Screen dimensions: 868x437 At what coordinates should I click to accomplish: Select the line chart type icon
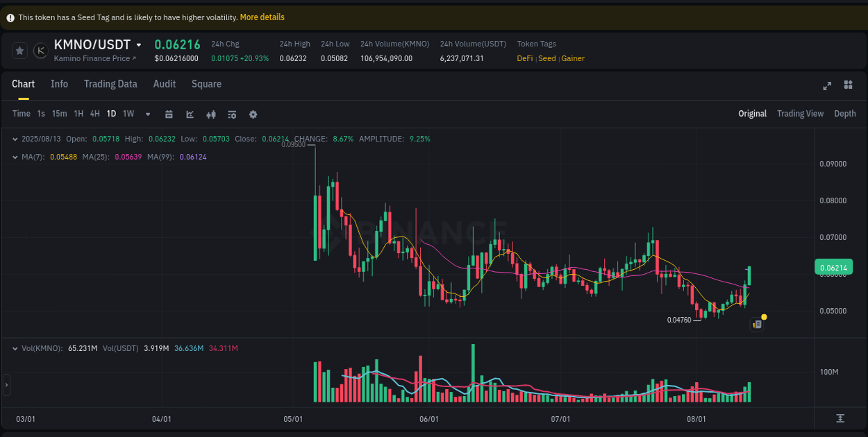190,114
